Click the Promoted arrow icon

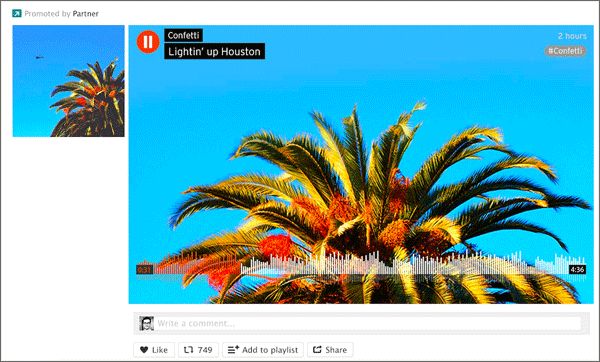[16, 14]
